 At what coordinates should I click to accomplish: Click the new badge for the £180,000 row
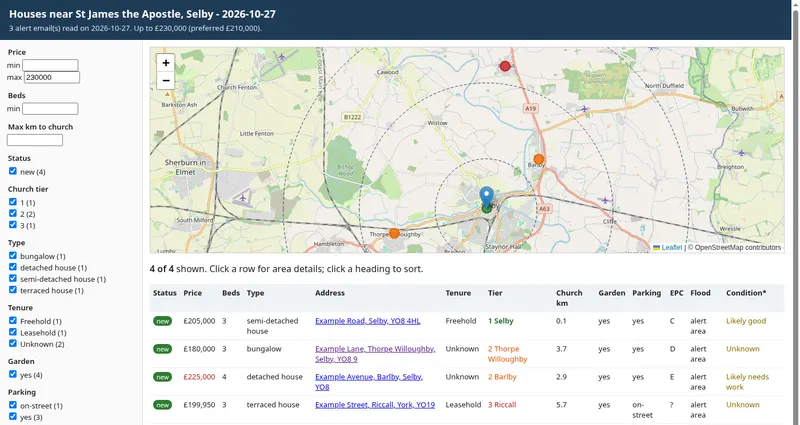[x=163, y=349]
